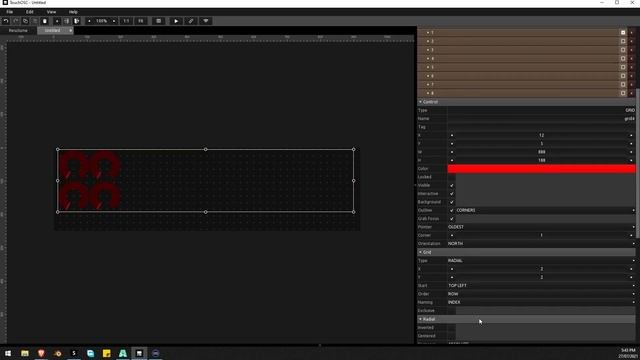Open the Outline style dropdown showing CORNERS

tap(546, 210)
